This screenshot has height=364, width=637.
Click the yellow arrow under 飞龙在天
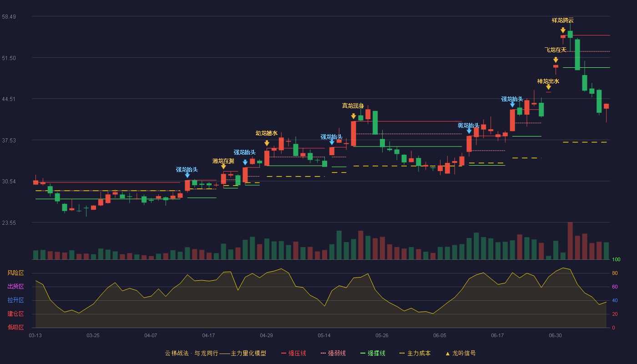coord(556,60)
